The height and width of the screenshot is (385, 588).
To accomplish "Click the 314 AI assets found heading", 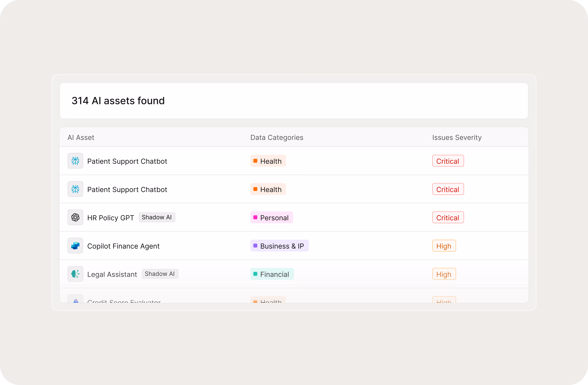I will coord(118,101).
